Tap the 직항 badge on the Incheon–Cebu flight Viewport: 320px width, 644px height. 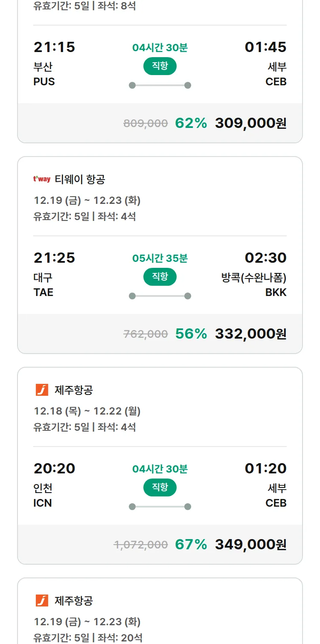160,487
